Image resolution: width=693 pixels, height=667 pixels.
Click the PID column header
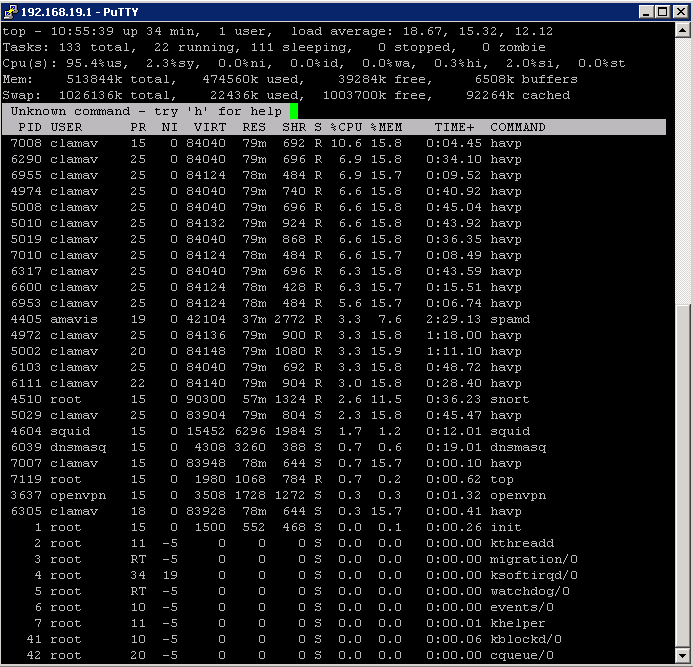tap(30, 127)
